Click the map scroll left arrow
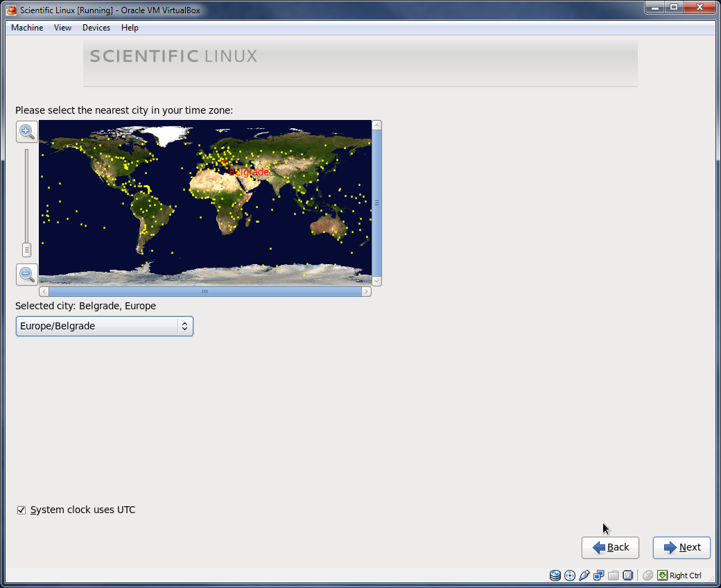 coord(44,291)
